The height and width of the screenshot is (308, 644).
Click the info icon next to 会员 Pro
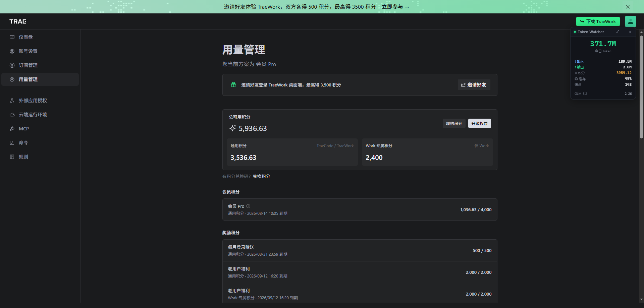click(x=248, y=206)
